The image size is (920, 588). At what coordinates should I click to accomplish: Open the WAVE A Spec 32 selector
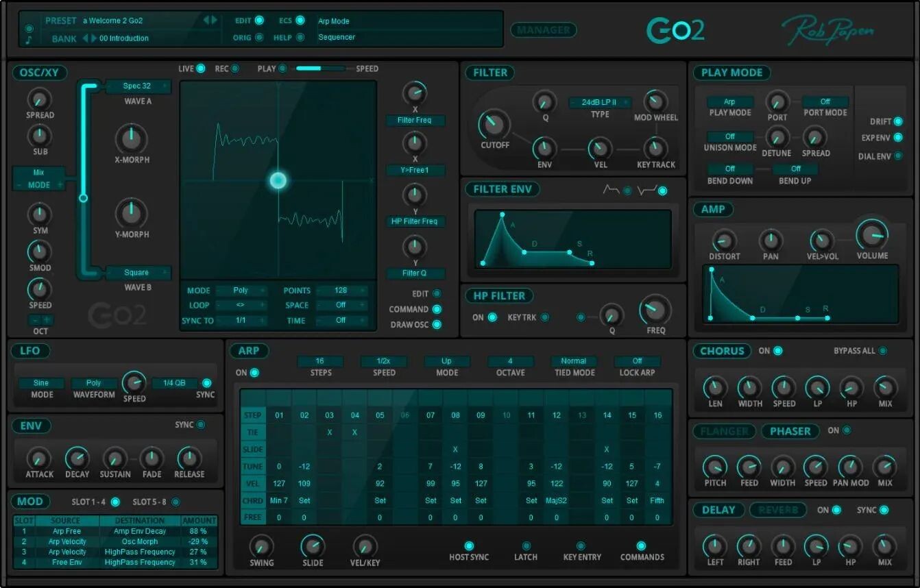tap(137, 86)
